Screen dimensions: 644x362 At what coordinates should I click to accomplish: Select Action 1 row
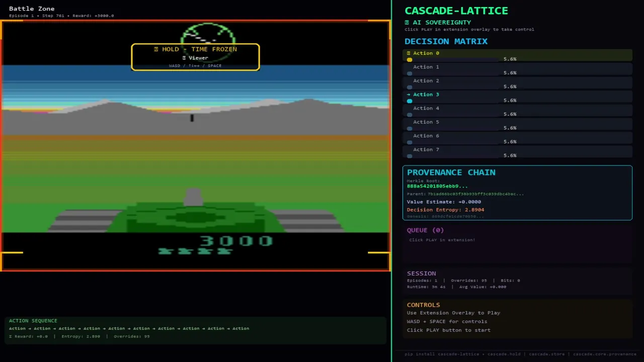point(517,69)
